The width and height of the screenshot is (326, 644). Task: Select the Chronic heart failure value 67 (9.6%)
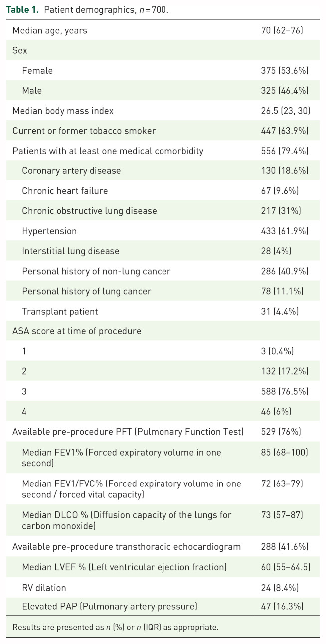277,191
